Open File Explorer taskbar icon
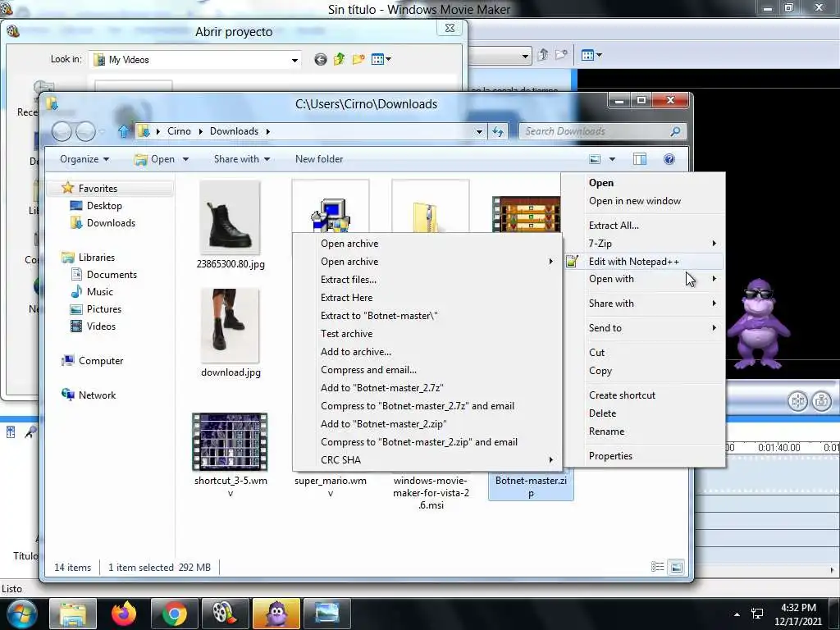This screenshot has height=630, width=840. (73, 614)
